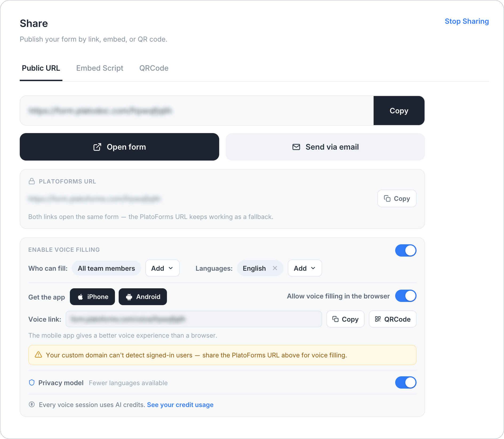The height and width of the screenshot is (439, 504).
Task: Click the envelope icon in Send via email
Action: point(296,147)
